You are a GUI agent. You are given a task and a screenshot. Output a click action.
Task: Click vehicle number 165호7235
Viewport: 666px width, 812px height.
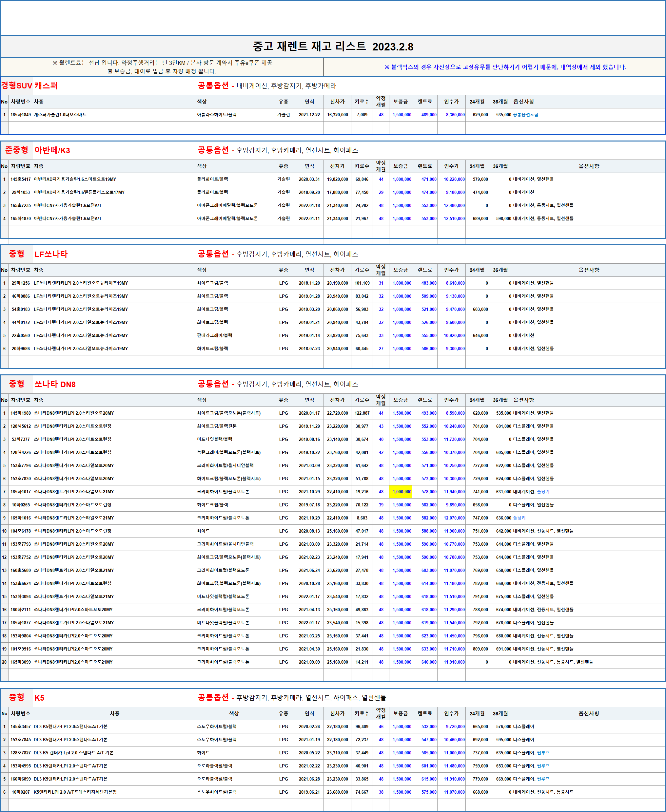[x=20, y=205]
